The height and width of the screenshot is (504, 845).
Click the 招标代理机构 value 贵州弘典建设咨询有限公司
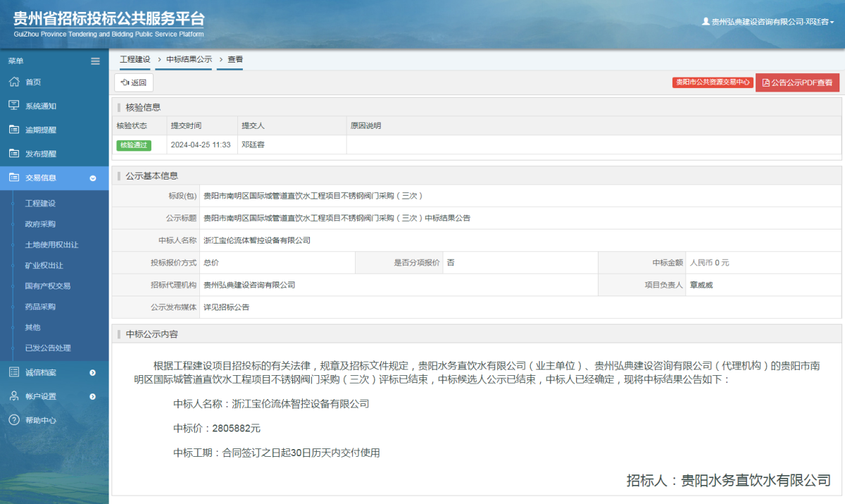pyautogui.click(x=249, y=285)
